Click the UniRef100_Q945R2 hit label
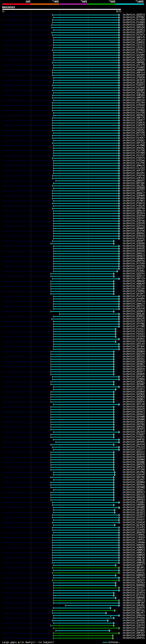This screenshot has width=146, height=644. pos(134,25)
